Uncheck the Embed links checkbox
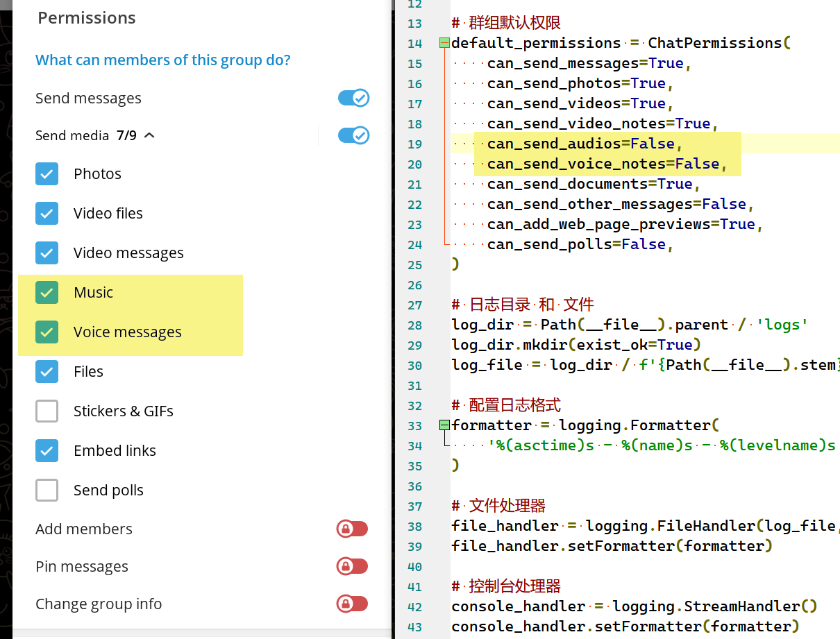This screenshot has height=639, width=840. (x=47, y=451)
